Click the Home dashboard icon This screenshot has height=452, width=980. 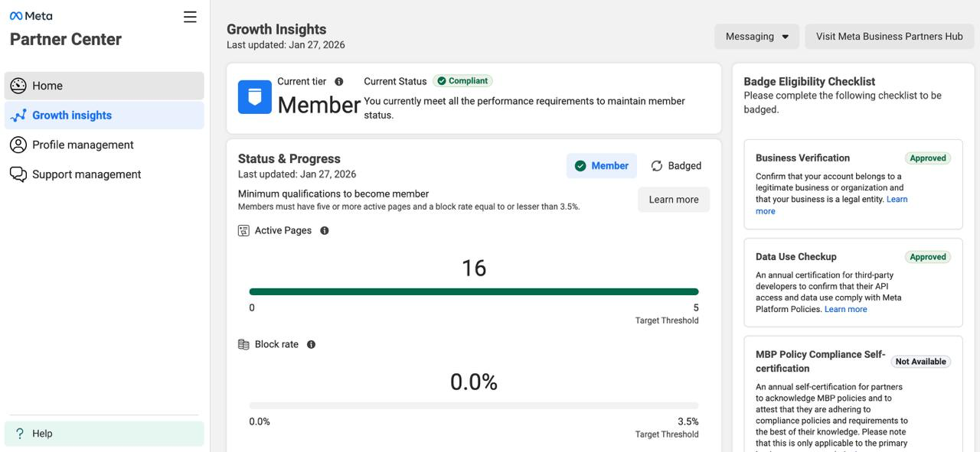pyautogui.click(x=18, y=86)
